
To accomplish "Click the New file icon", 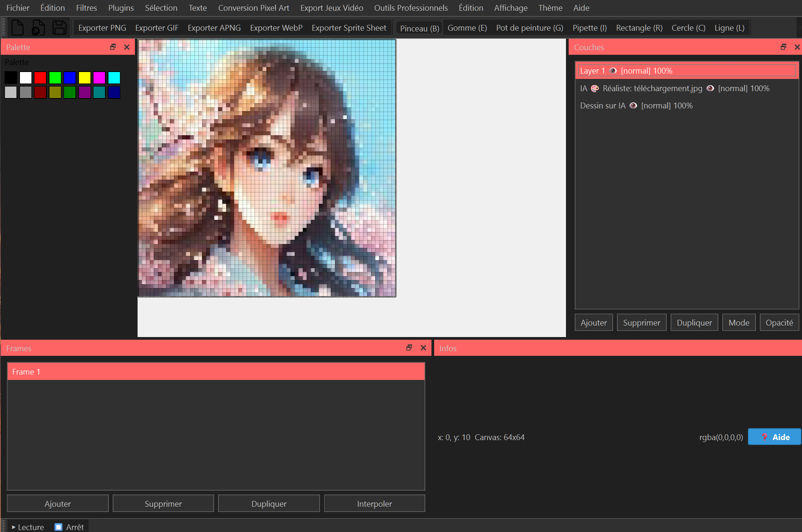I will coord(18,28).
